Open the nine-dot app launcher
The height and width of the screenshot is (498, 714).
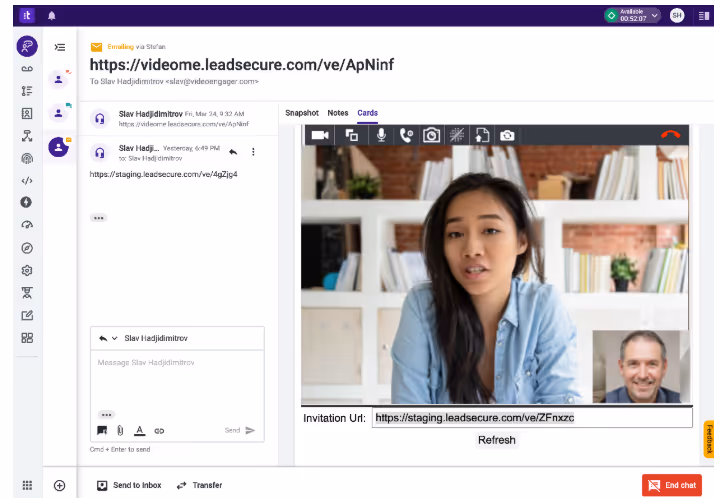[x=27, y=485]
